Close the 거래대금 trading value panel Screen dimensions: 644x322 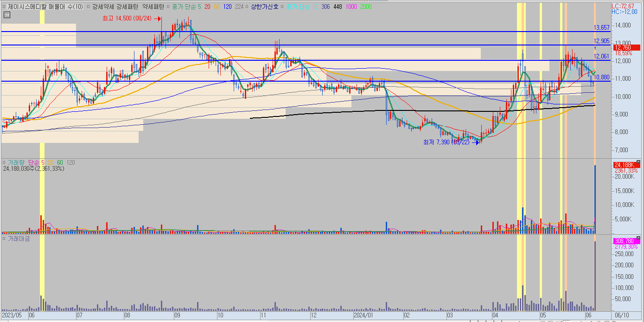pyautogui.click(x=638, y=238)
